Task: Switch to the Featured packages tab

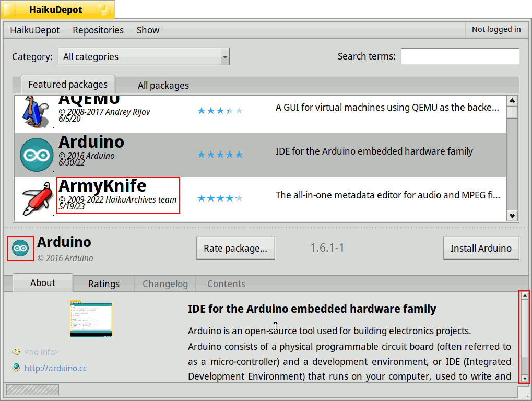Action: (68, 84)
